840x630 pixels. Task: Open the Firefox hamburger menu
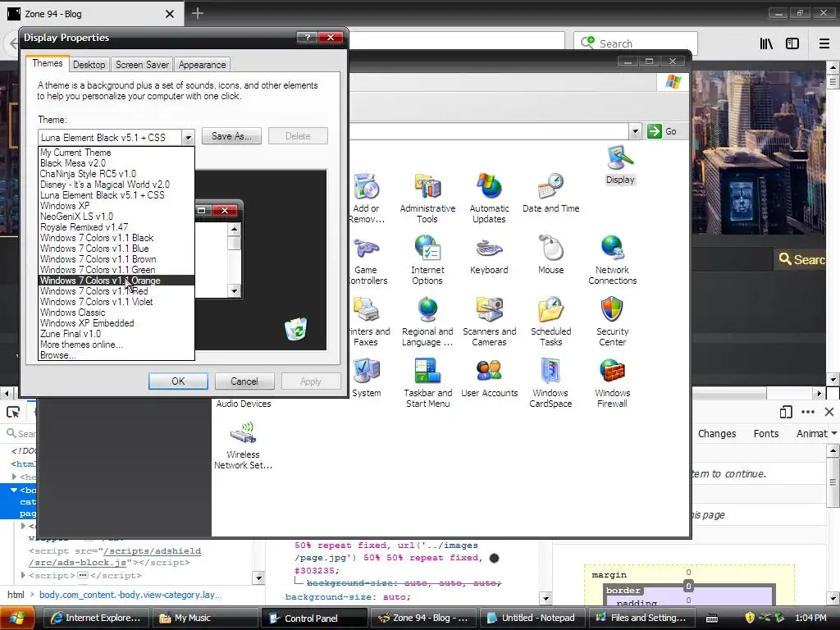824,43
